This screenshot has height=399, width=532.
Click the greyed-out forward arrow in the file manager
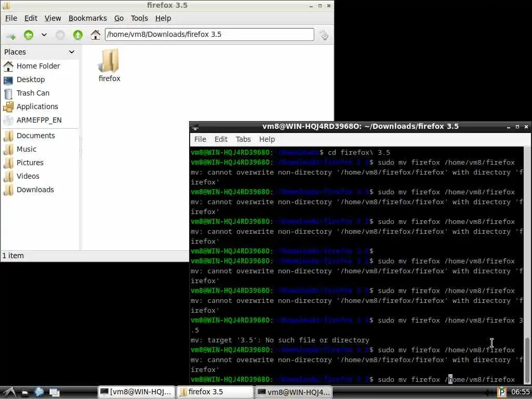60,35
